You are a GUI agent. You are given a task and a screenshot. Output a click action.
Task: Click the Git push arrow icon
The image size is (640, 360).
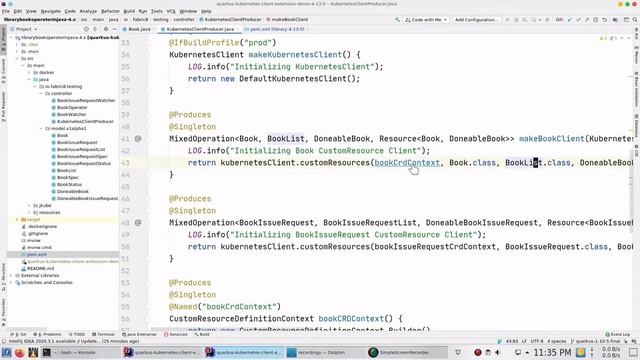coord(587,20)
